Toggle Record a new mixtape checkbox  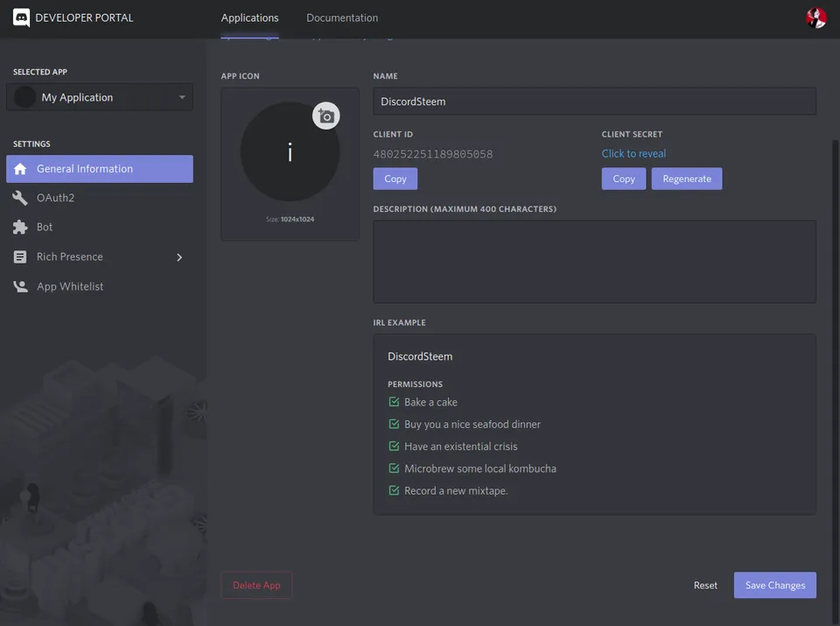click(394, 490)
